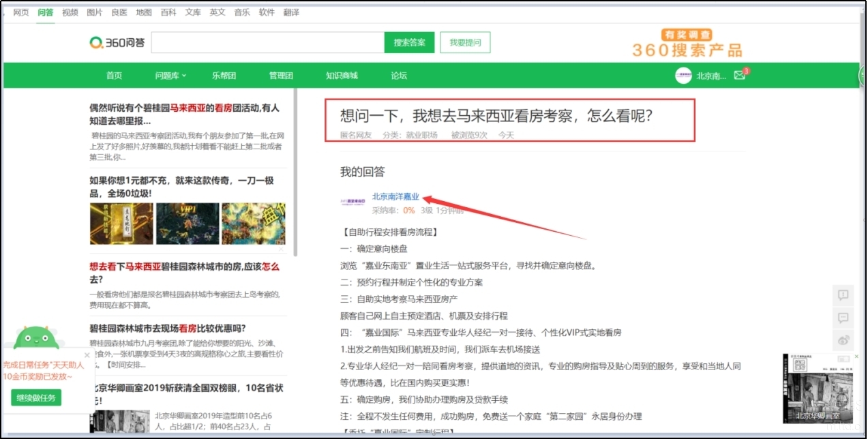
Task: Click the Weibo share icon on right sidebar
Action: pyautogui.click(x=843, y=340)
